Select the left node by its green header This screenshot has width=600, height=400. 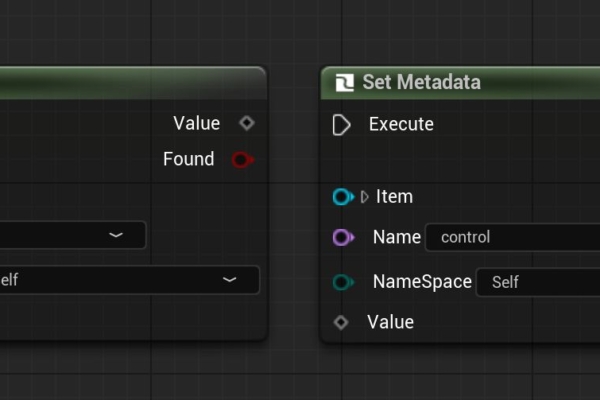132,83
